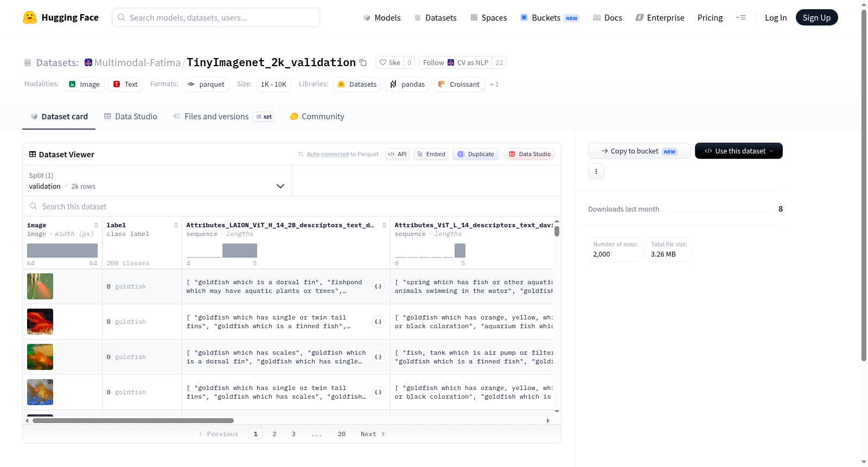
Task: Go to Next page of rows
Action: [373, 434]
